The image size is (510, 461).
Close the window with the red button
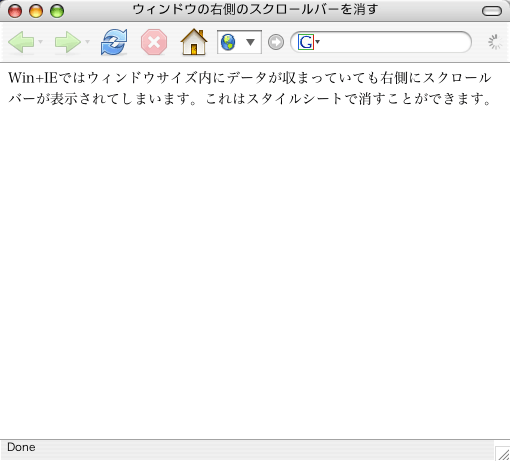tap(15, 11)
